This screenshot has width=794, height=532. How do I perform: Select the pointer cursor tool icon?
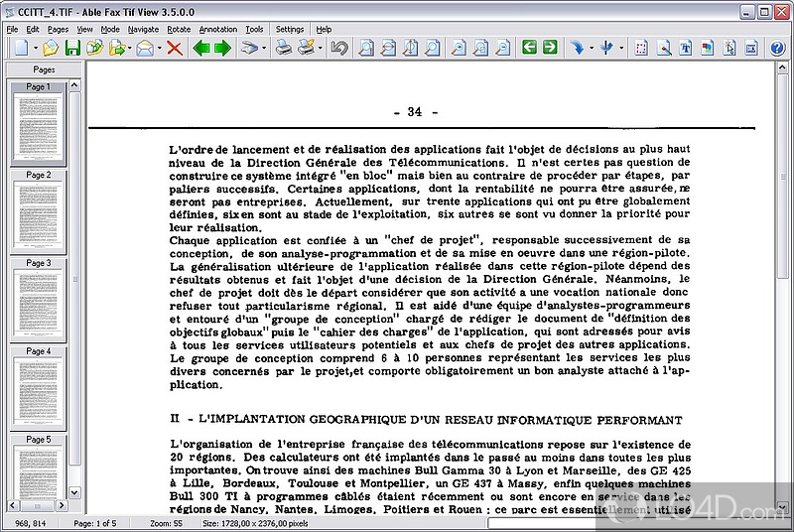click(x=729, y=48)
